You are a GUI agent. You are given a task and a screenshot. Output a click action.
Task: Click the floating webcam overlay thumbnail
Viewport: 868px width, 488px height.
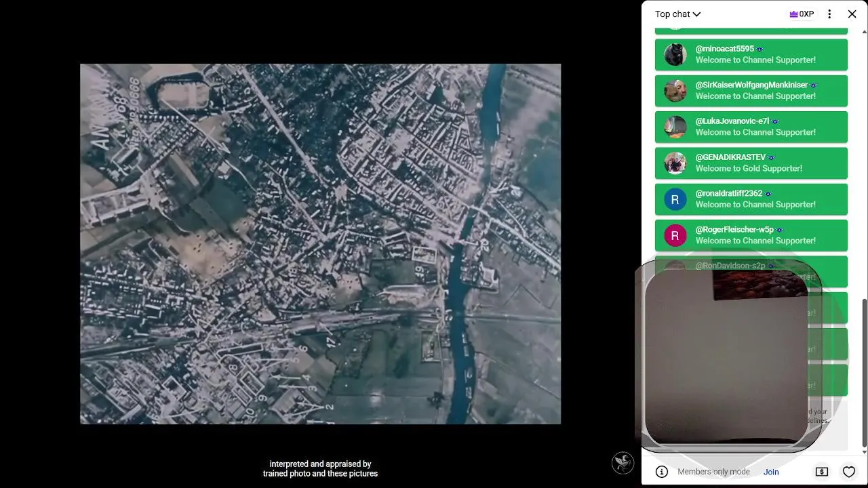(x=727, y=356)
